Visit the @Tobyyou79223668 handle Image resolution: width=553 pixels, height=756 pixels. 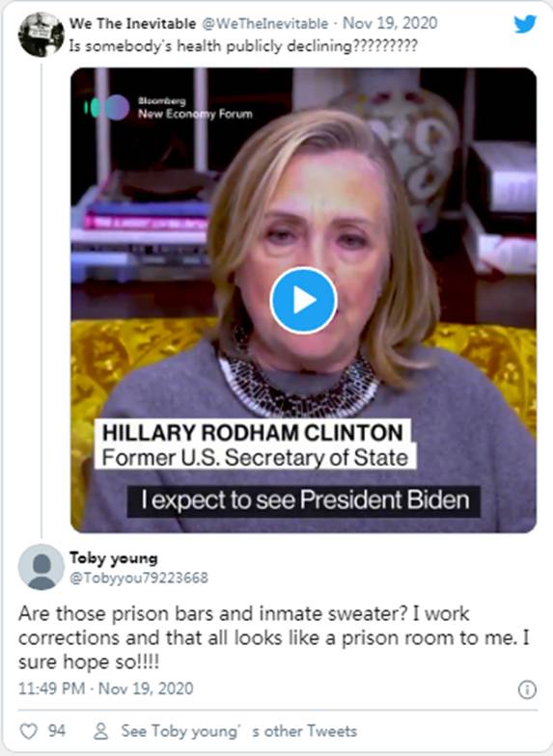point(139,578)
